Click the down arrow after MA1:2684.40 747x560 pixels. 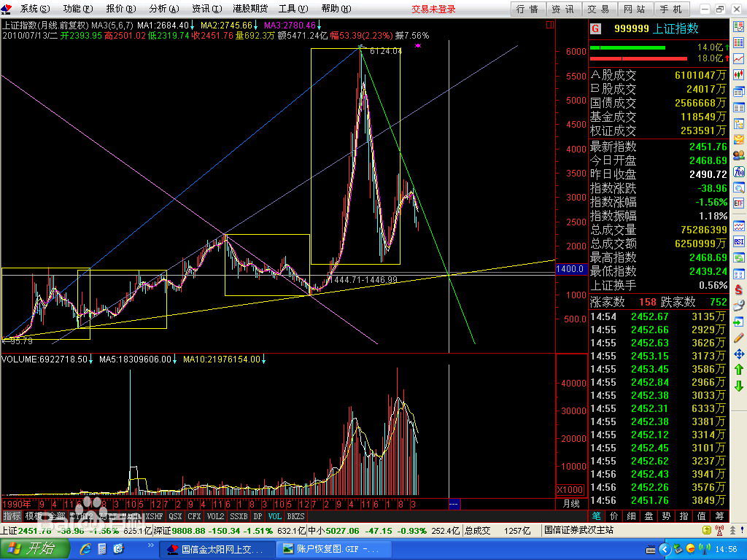click(192, 26)
